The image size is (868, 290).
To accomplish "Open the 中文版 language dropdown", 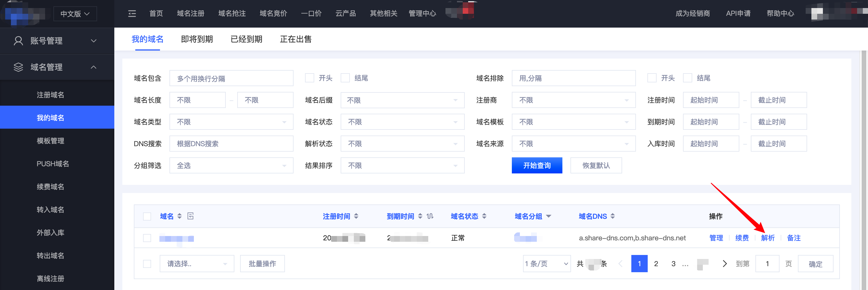I will pos(75,14).
